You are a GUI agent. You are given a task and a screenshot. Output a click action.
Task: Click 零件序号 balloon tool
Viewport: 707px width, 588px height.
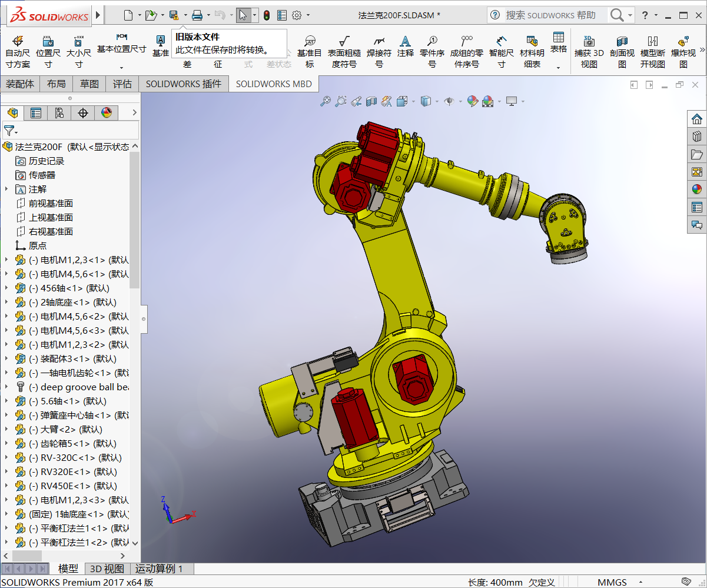pyautogui.click(x=432, y=52)
